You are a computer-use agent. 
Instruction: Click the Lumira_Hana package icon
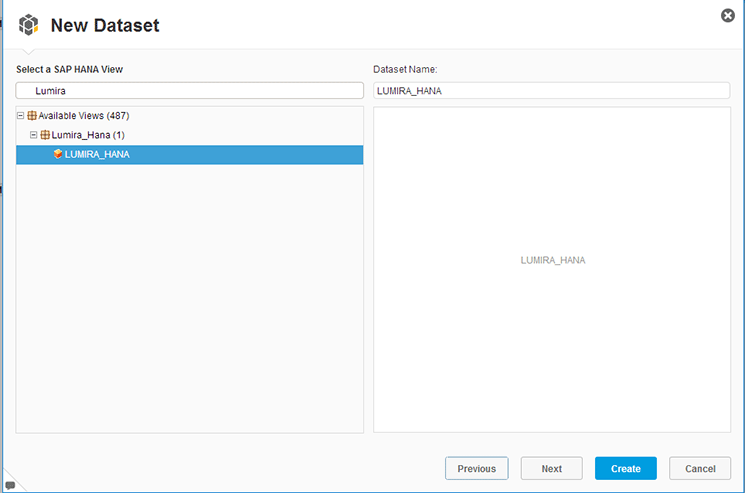45,135
